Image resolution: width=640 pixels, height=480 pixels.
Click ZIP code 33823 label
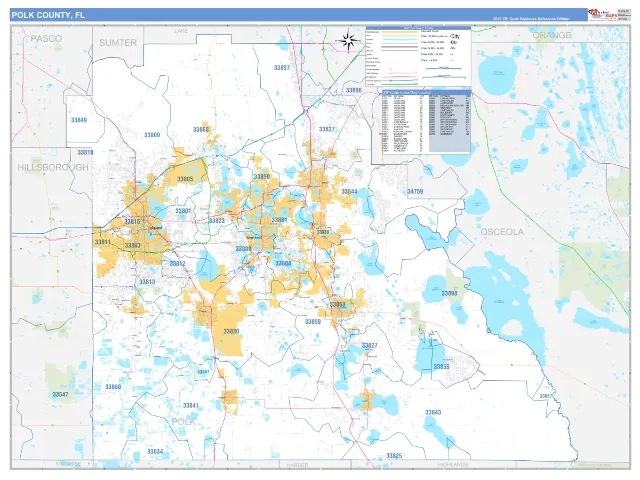(217, 220)
